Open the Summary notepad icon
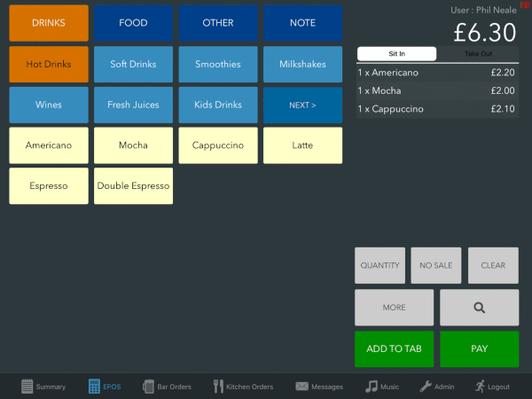Image resolution: width=532 pixels, height=399 pixels. click(x=27, y=387)
